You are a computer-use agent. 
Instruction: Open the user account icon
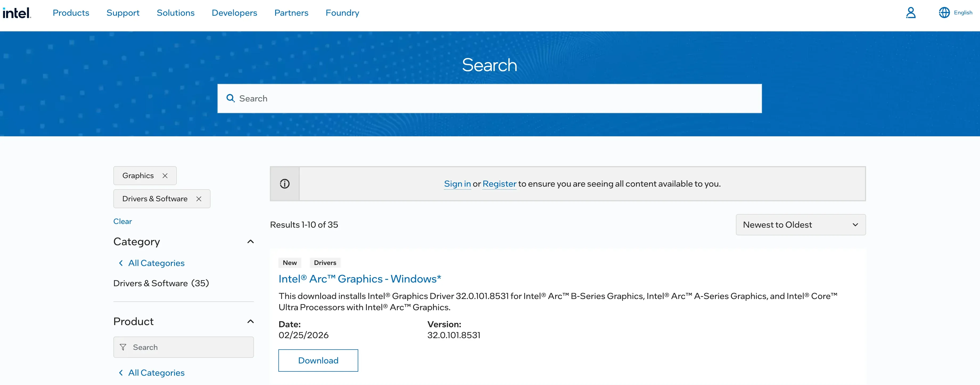tap(910, 13)
